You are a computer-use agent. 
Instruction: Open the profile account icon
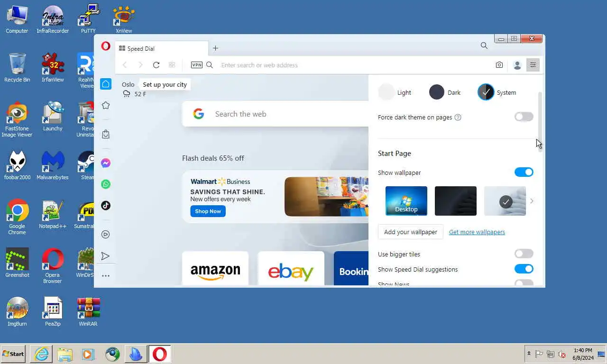pos(517,65)
